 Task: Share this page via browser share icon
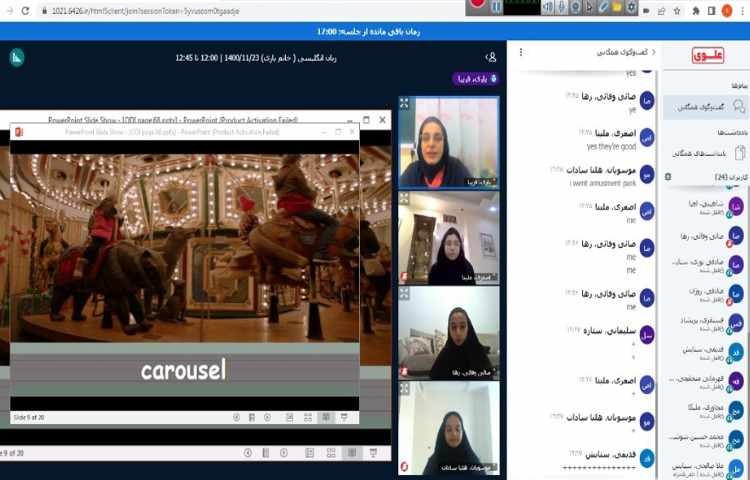pos(662,11)
